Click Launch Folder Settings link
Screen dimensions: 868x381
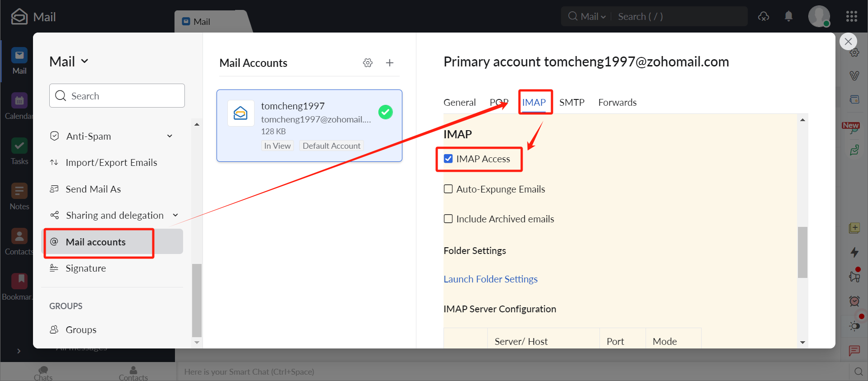point(491,279)
